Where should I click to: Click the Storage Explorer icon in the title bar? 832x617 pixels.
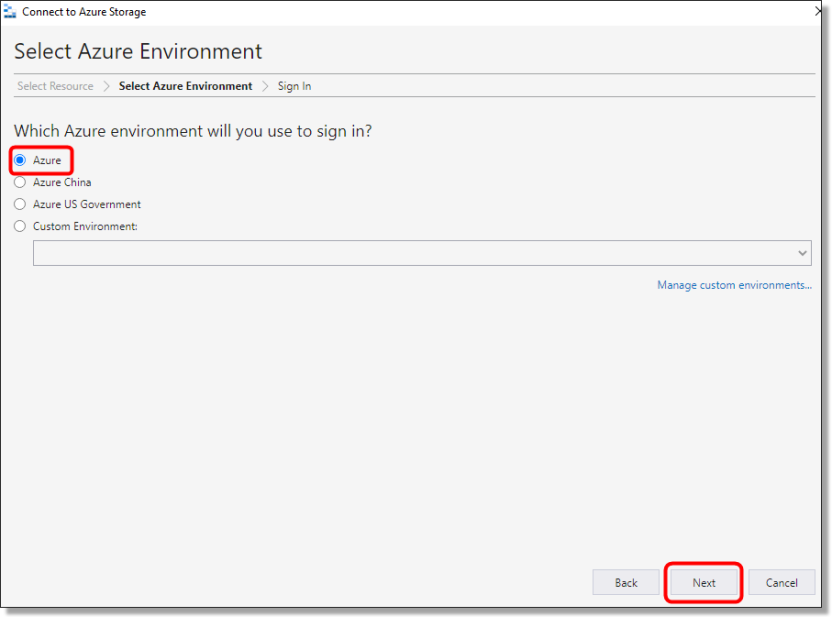pyautogui.click(x=10, y=11)
